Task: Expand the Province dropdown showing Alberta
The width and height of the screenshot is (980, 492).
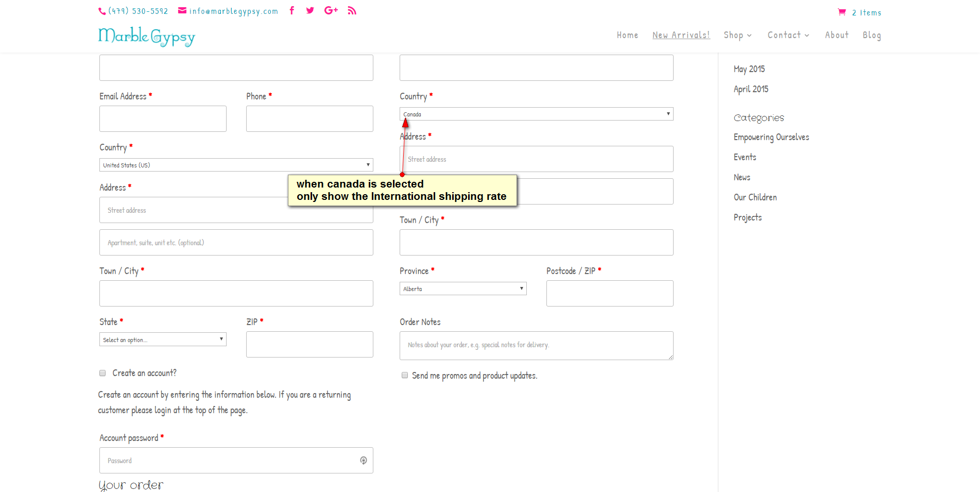Action: [x=462, y=289]
